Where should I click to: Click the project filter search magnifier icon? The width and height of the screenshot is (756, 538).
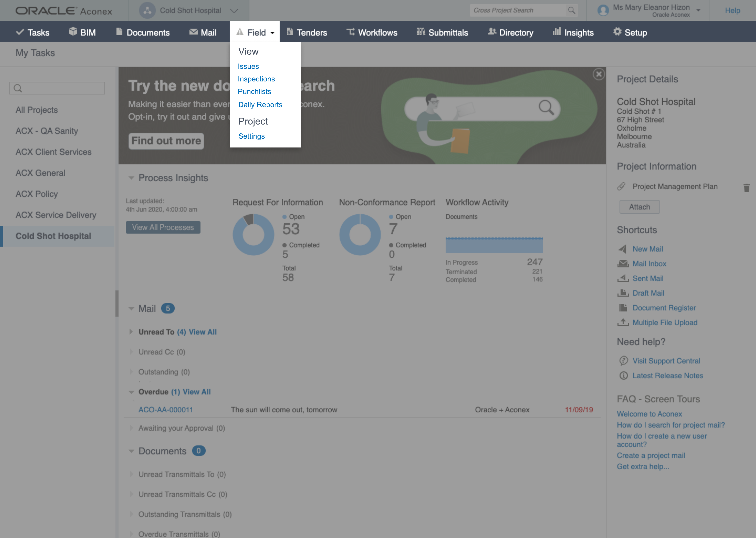coord(18,88)
